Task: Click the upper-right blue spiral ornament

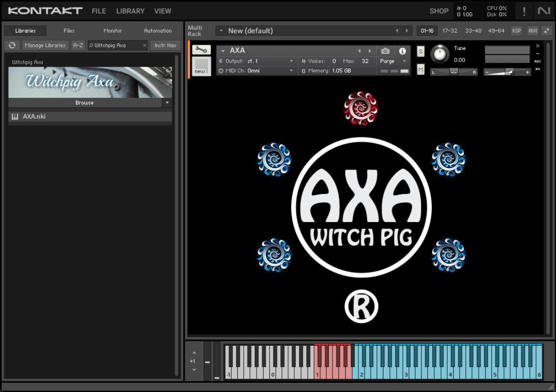Action: pyautogui.click(x=448, y=159)
